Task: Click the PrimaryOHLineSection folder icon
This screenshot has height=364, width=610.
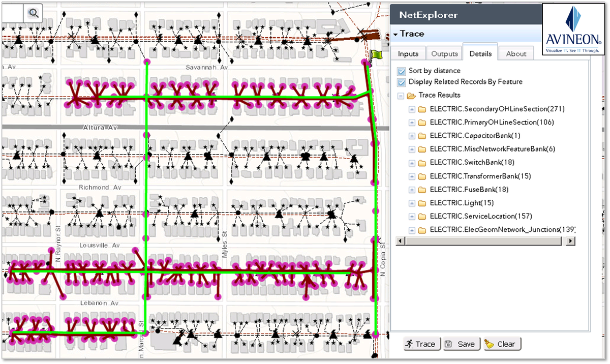Action: (x=422, y=123)
